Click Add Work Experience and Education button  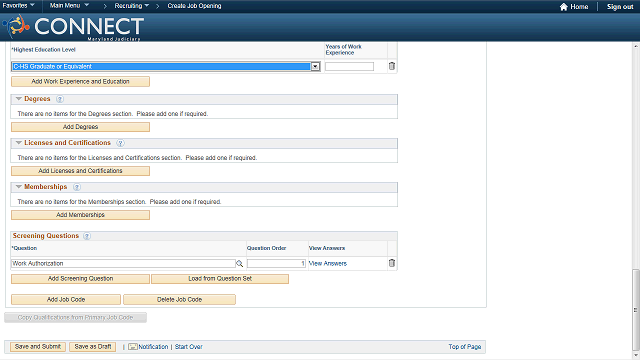80,82
